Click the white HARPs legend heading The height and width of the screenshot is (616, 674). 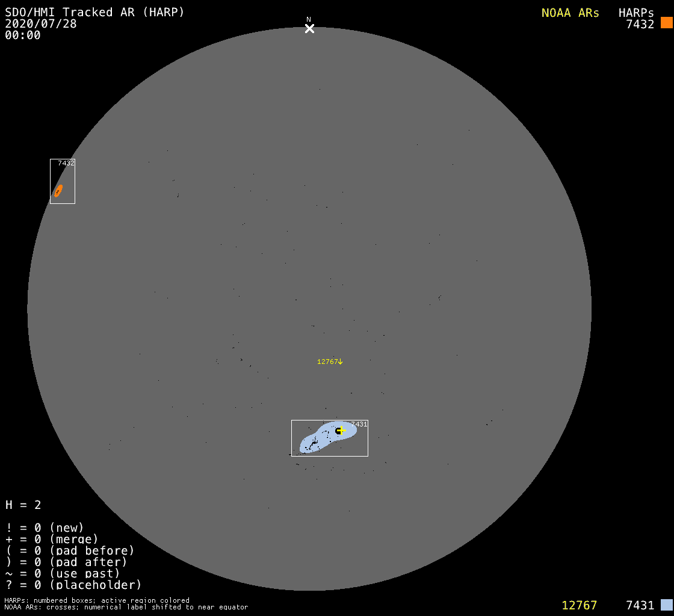636,13
